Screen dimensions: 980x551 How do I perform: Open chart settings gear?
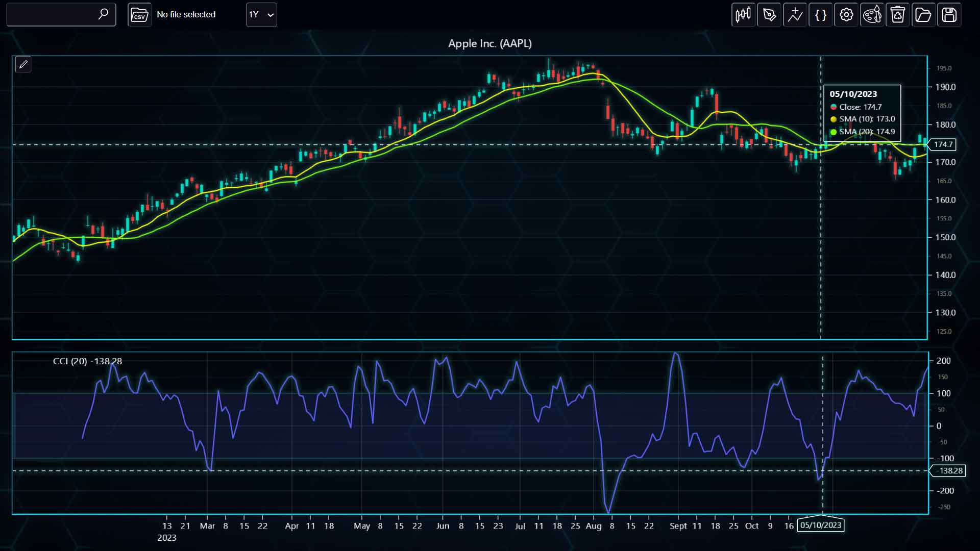(846, 15)
